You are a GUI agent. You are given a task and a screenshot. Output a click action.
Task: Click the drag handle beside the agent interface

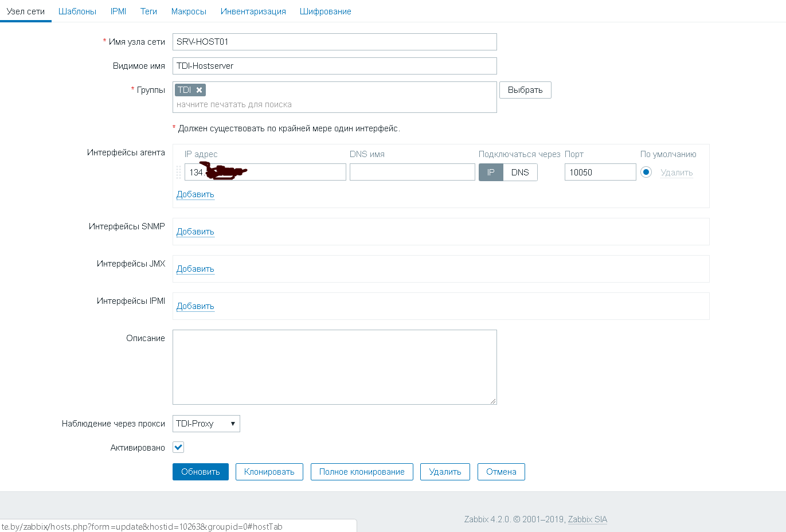[178, 172]
